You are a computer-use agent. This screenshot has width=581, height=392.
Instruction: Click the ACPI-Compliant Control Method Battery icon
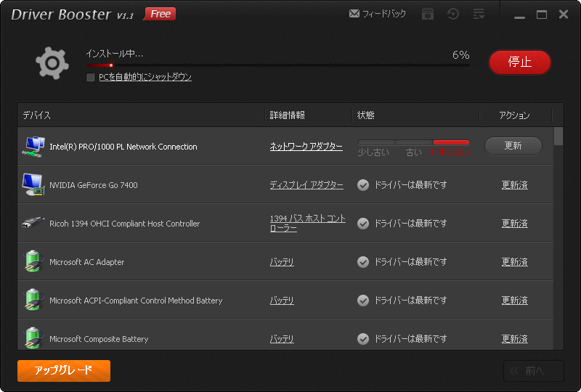point(33,300)
